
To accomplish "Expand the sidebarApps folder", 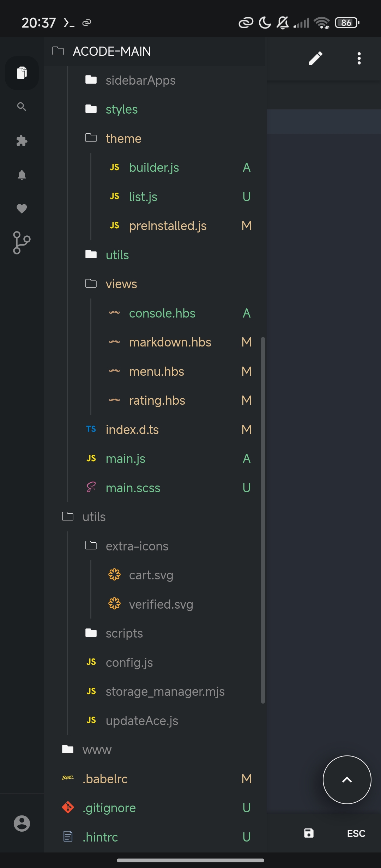I will pos(140,80).
